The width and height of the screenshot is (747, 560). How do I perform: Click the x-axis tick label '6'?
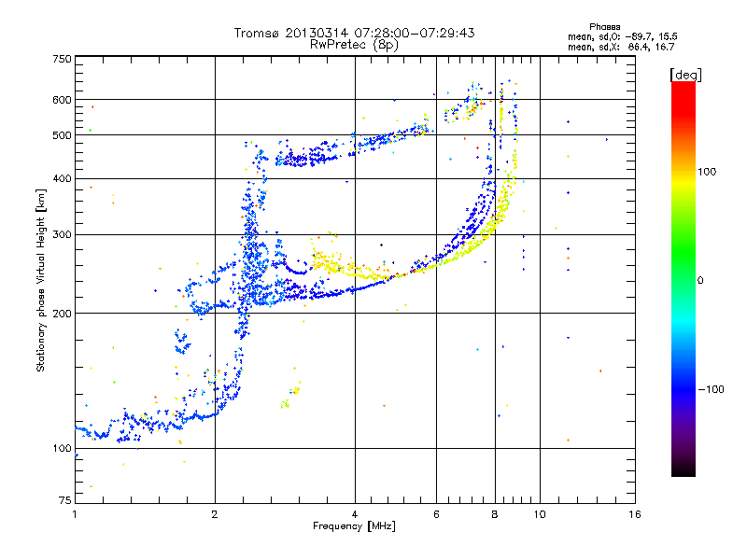[x=436, y=514]
